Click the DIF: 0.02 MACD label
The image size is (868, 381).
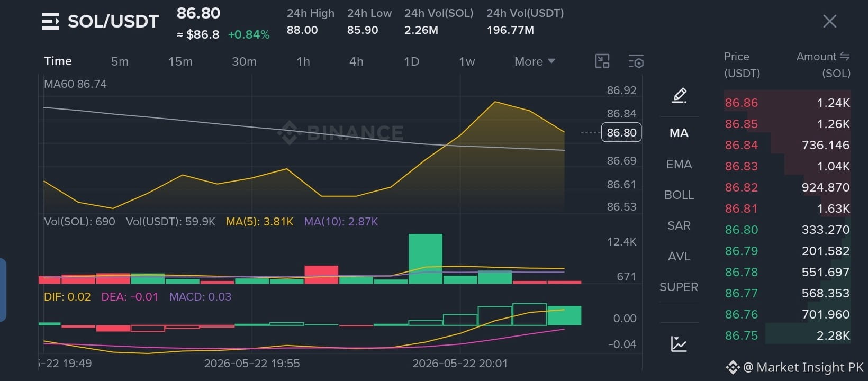coord(67,297)
